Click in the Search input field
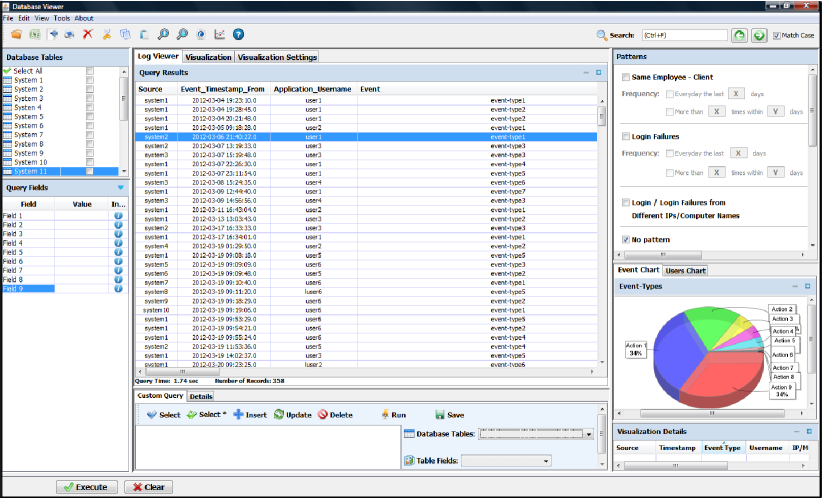 coord(683,35)
